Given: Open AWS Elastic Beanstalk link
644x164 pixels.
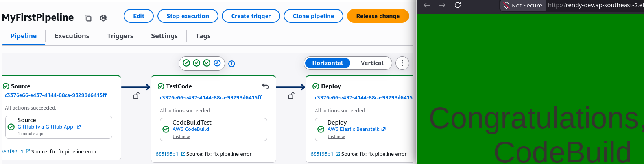Looking at the screenshot, I should tap(356, 129).
